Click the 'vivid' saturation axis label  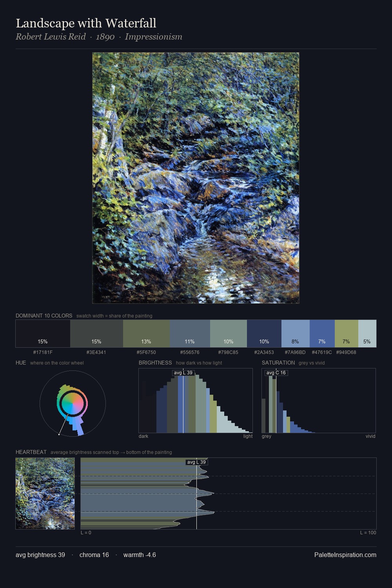click(x=370, y=436)
